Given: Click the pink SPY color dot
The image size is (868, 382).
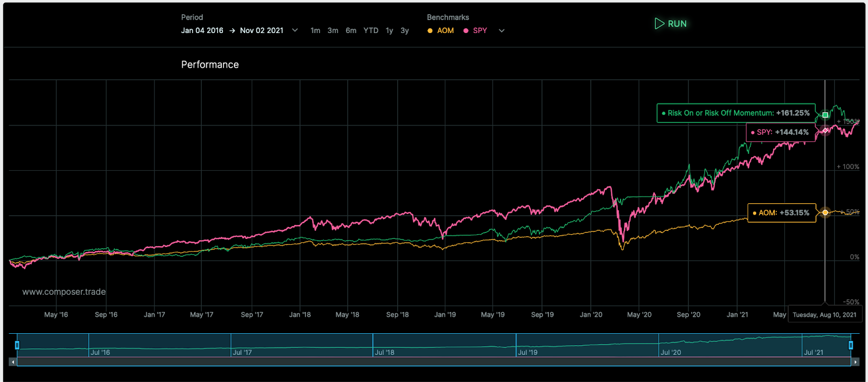Looking at the screenshot, I should tap(466, 31).
